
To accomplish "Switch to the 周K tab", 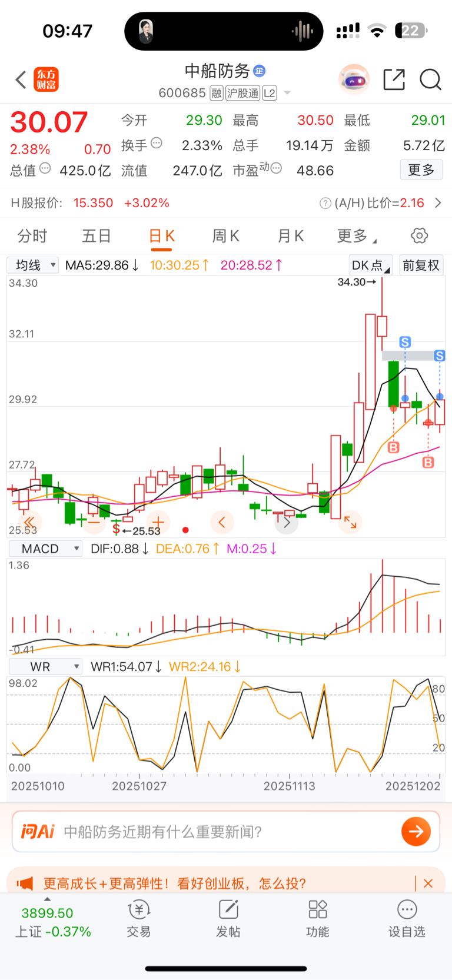I will [x=225, y=236].
